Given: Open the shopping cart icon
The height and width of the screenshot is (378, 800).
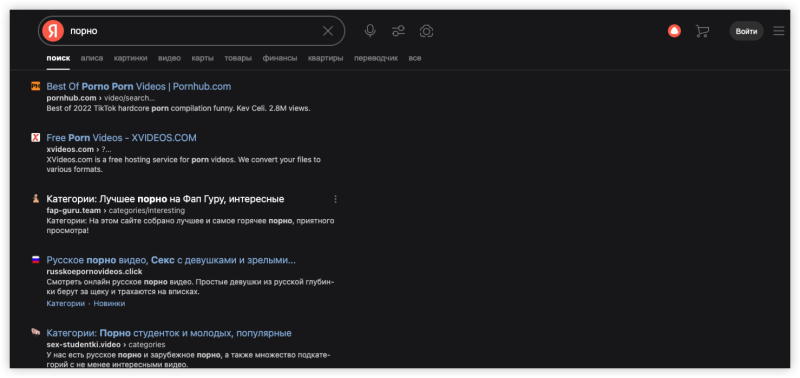Looking at the screenshot, I should 703,31.
